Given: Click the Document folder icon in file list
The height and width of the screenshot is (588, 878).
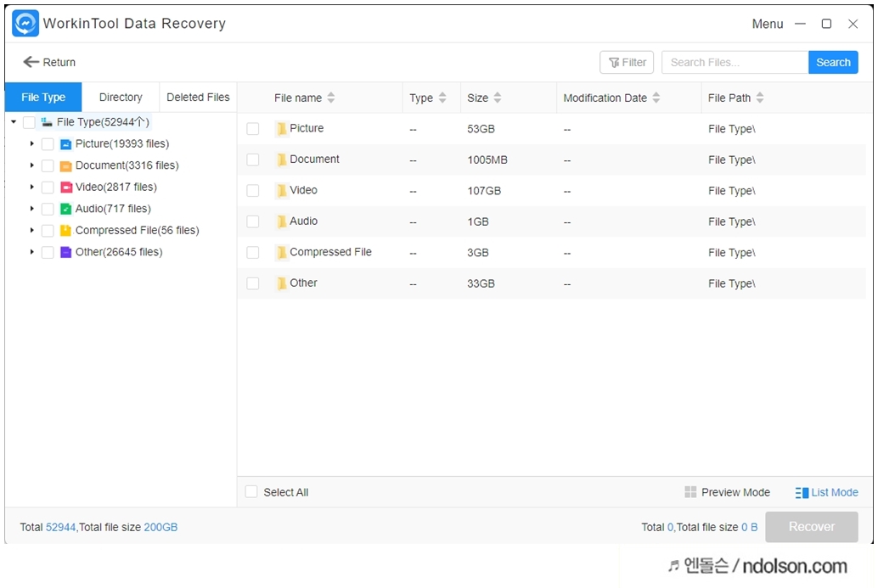Looking at the screenshot, I should point(282,160).
